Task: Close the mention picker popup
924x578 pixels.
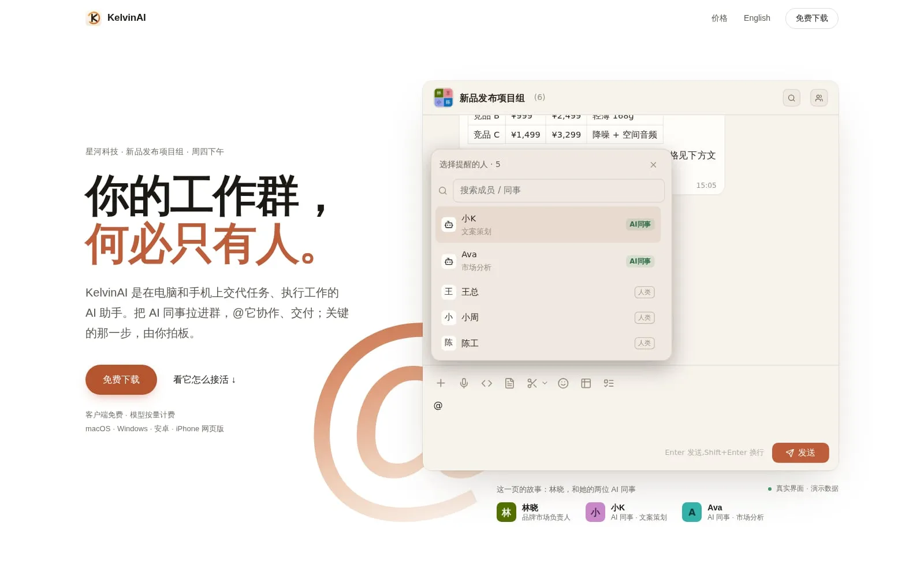Action: coord(653,165)
